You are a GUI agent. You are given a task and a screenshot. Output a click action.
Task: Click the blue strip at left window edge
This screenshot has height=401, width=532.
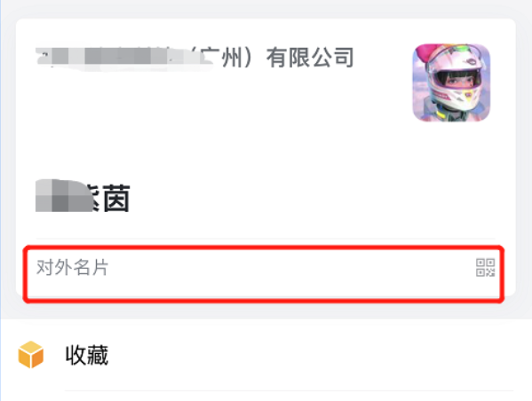tap(1, 200)
